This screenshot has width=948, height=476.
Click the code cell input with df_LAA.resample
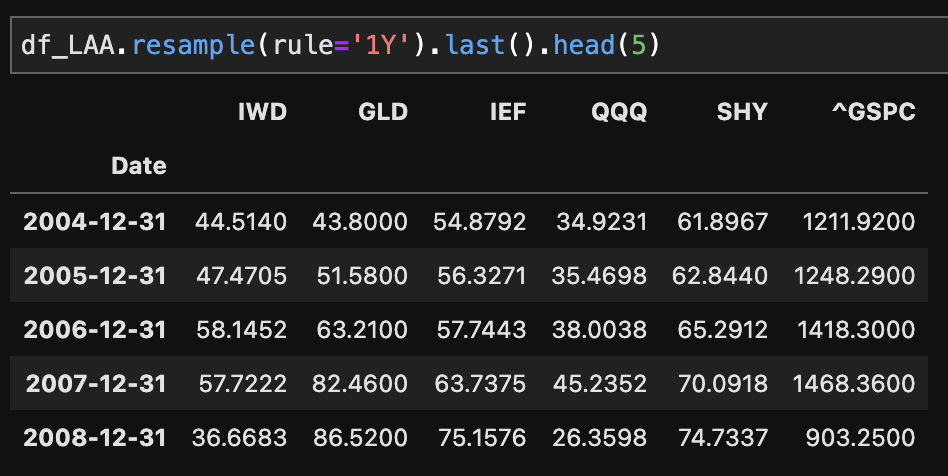coord(479,45)
